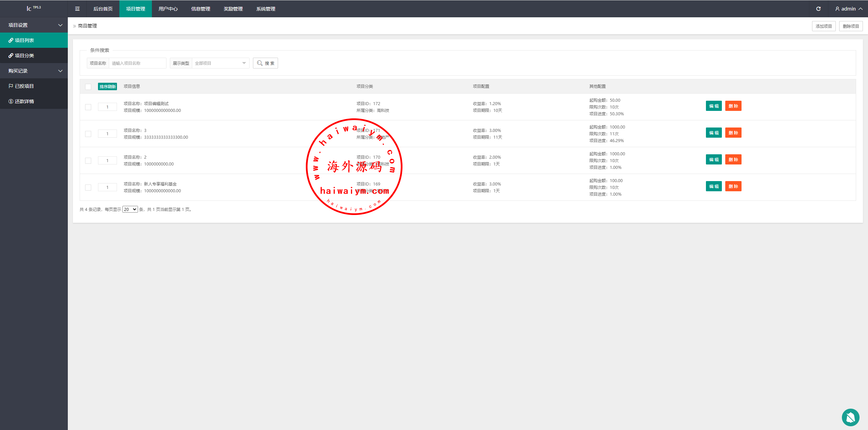Click 删除 for project ID 171

[x=733, y=133]
